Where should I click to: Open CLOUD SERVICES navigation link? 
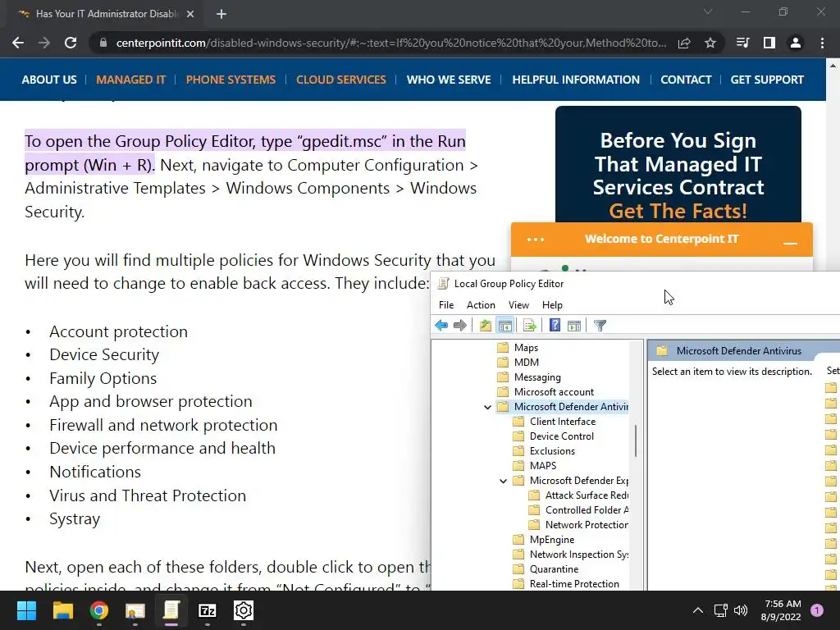tap(340, 80)
